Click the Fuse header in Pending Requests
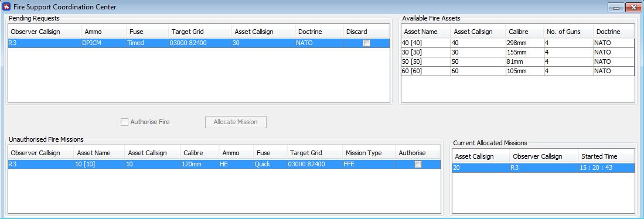Image resolution: width=644 pixels, height=219 pixels. [147, 32]
